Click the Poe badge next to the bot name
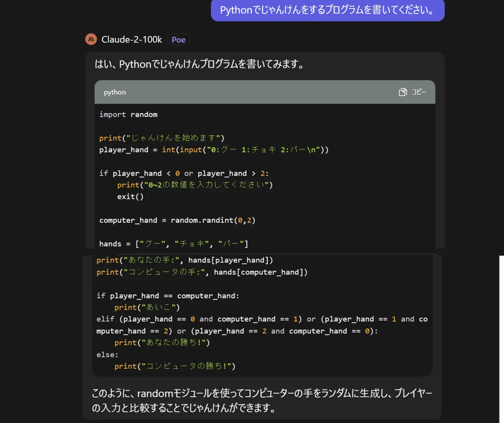 [x=179, y=39]
